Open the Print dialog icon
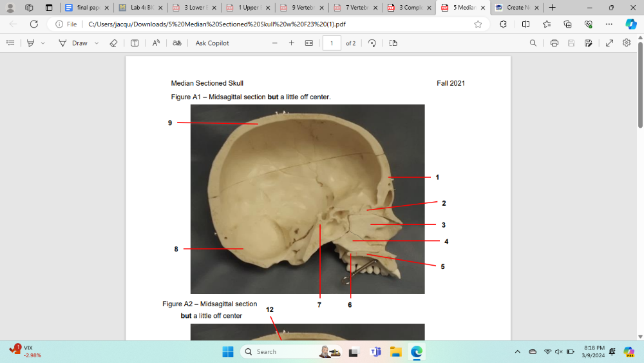The height and width of the screenshot is (363, 644). [x=554, y=43]
